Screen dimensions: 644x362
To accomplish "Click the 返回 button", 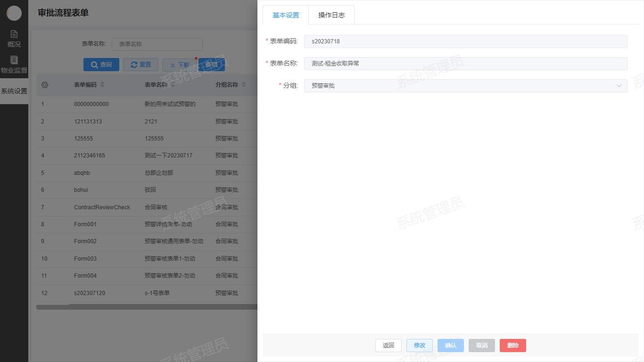I will (388, 346).
